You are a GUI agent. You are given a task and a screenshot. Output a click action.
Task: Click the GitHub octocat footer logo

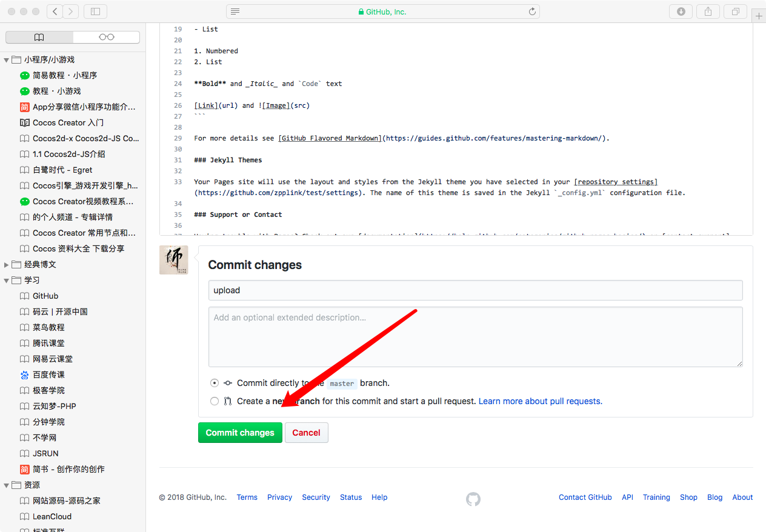click(x=473, y=499)
